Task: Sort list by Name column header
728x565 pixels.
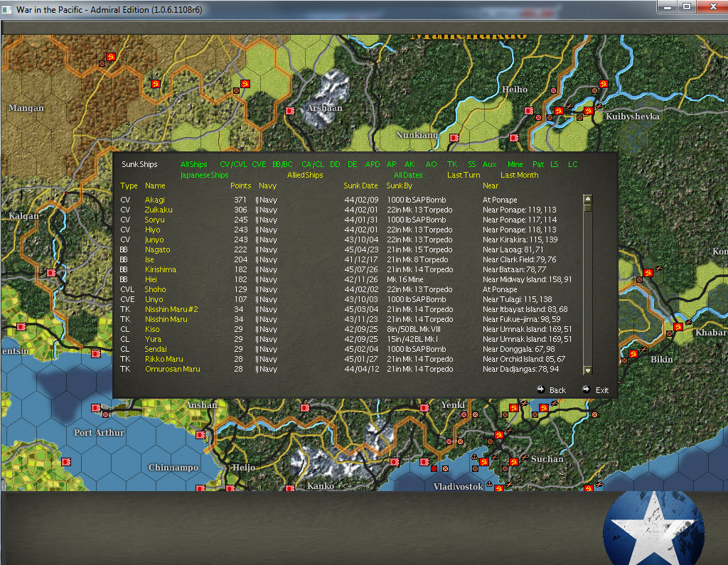Action: pos(154,185)
